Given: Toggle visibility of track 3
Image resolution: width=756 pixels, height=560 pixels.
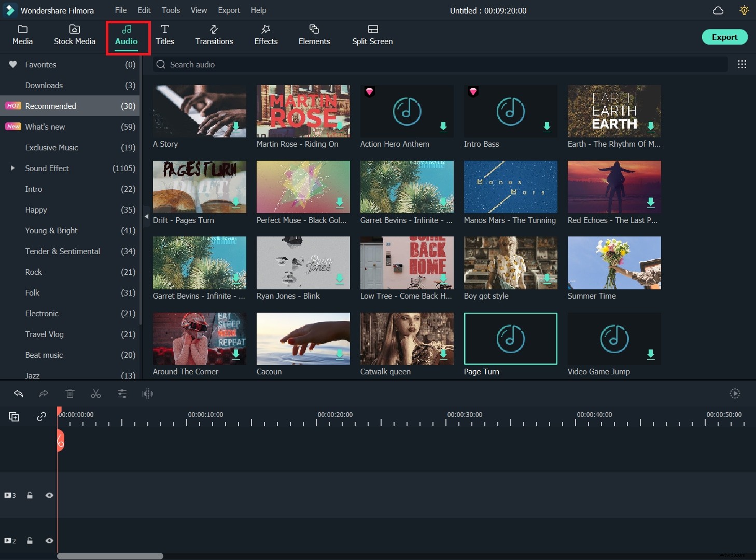Looking at the screenshot, I should [49, 495].
